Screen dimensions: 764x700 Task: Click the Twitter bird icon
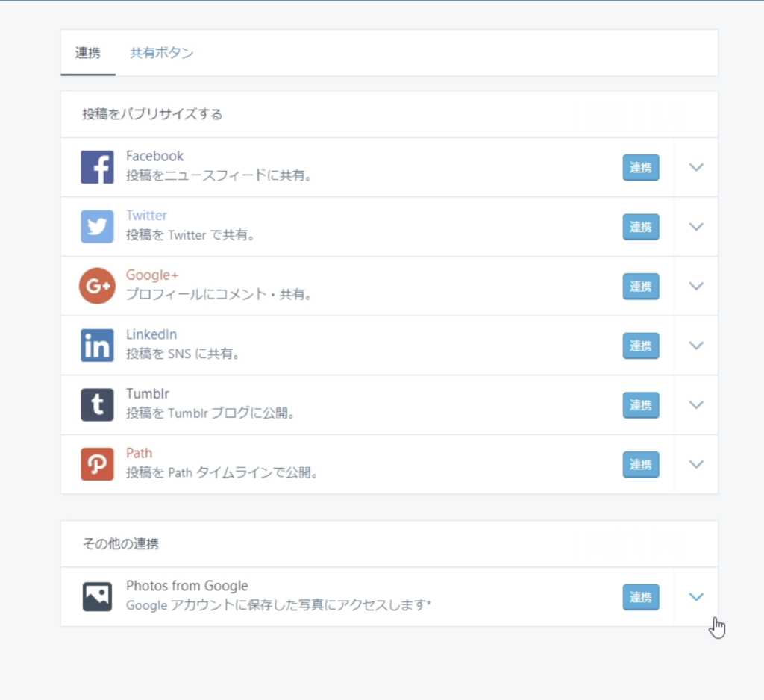point(97,226)
